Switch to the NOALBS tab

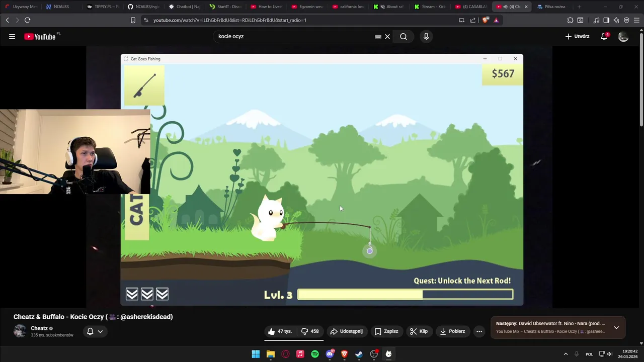pyautogui.click(x=61, y=7)
